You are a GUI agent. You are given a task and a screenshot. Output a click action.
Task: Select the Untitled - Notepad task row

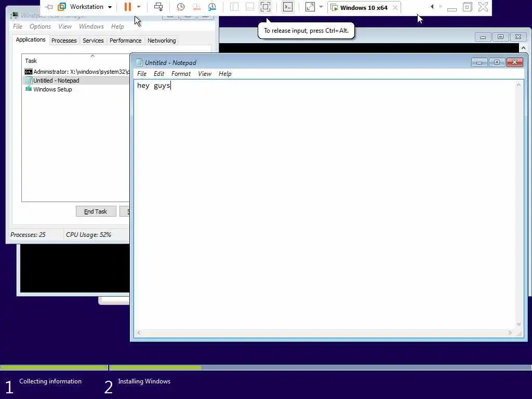[77, 81]
